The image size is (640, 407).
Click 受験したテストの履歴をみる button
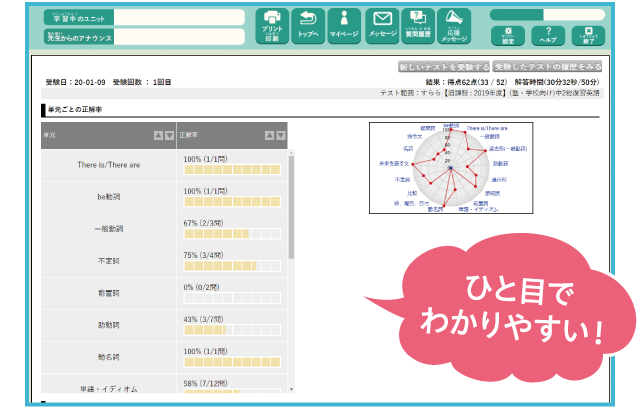[x=547, y=67]
